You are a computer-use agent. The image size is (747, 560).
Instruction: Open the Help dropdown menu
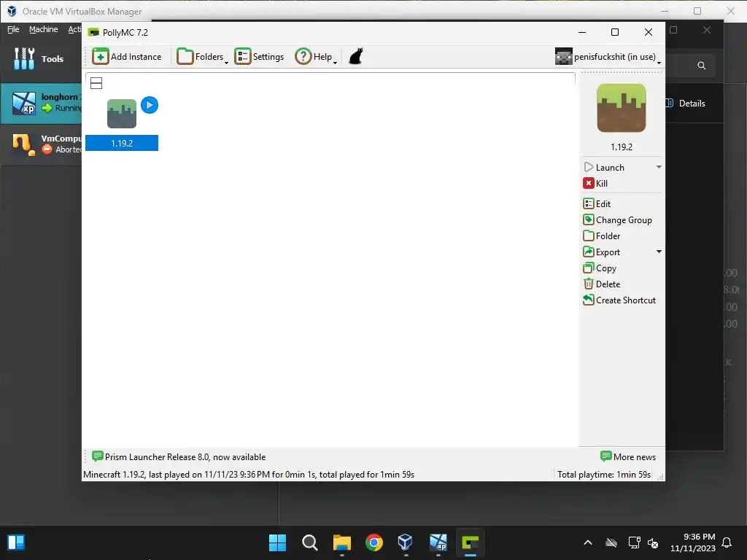[x=316, y=57]
